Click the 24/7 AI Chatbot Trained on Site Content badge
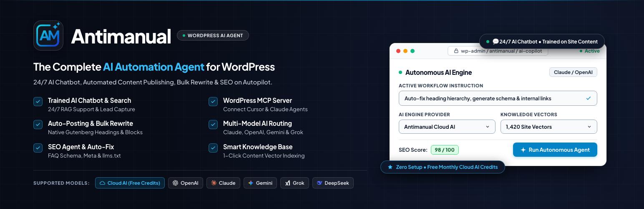644x209 pixels. click(542, 41)
